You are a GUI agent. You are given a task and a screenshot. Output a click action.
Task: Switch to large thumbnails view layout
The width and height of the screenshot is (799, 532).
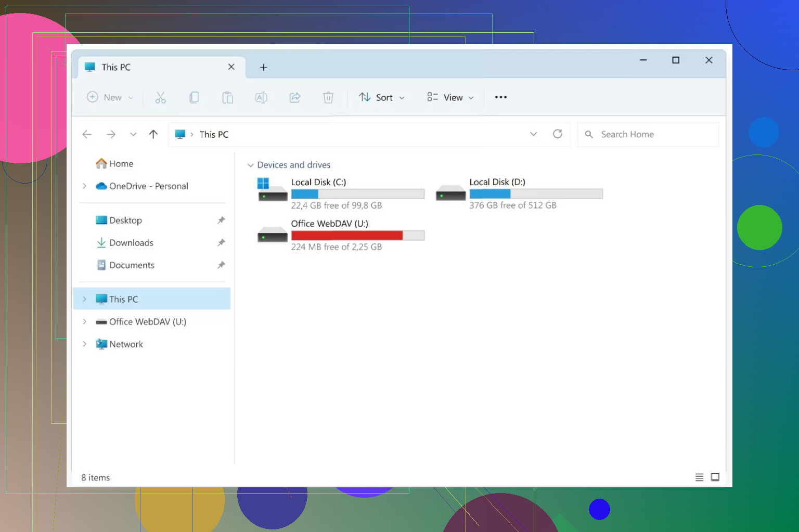(715, 477)
